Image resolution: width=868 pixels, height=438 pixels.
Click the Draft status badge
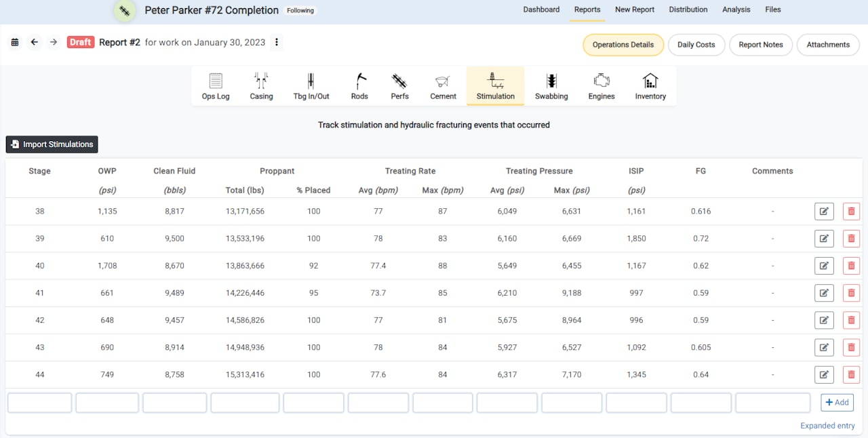(80, 42)
